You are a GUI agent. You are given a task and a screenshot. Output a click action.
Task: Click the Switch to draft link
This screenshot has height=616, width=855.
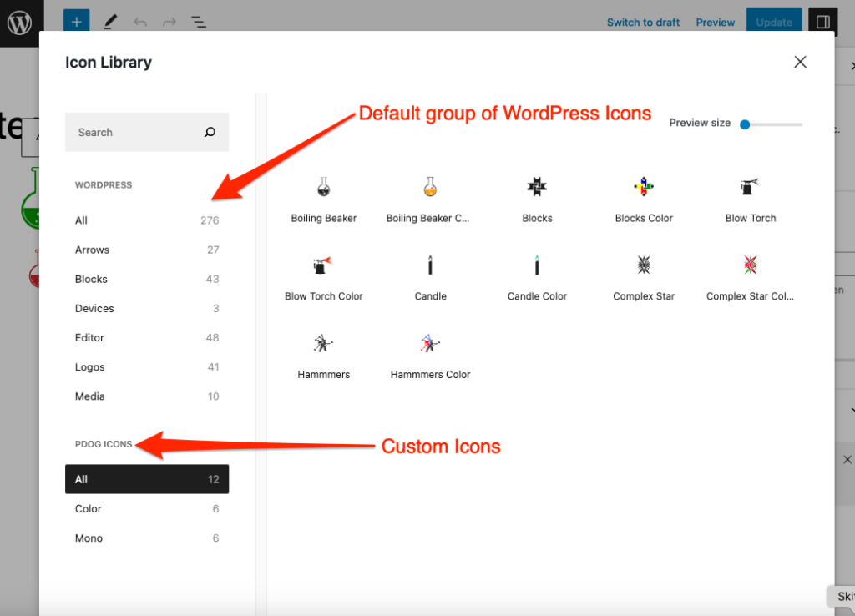[x=643, y=23]
